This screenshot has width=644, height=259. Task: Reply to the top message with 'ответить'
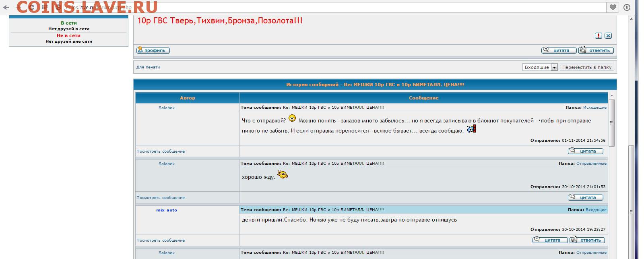point(596,50)
